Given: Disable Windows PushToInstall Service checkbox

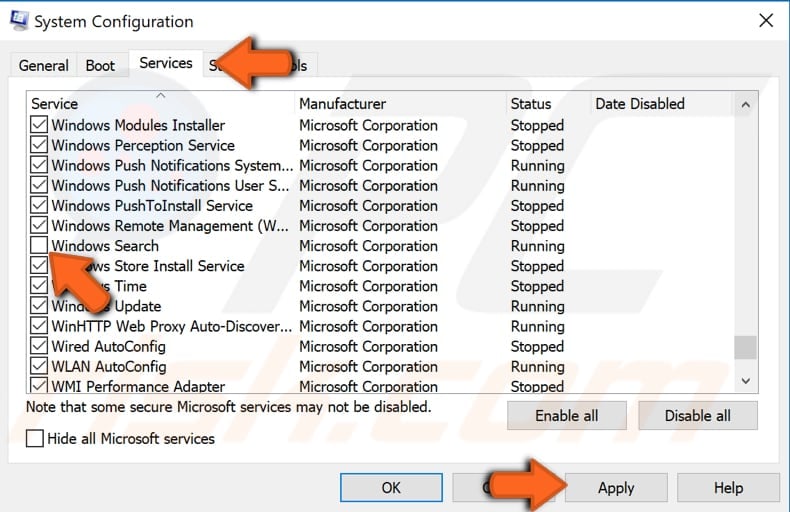Looking at the screenshot, I should coord(39,205).
